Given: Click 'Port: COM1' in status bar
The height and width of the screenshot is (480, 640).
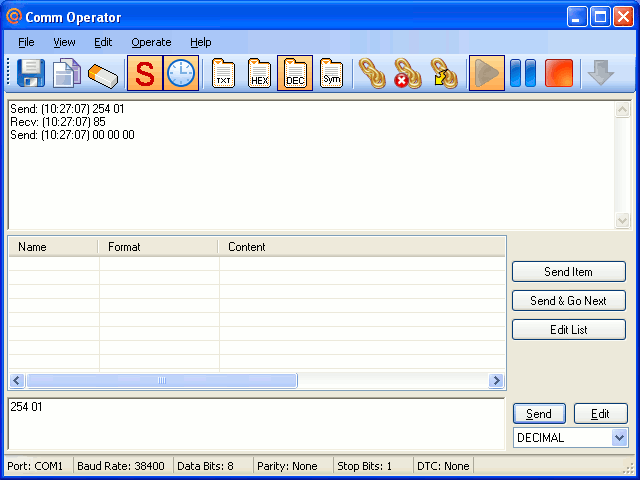Looking at the screenshot, I should pyautogui.click(x=35, y=466).
